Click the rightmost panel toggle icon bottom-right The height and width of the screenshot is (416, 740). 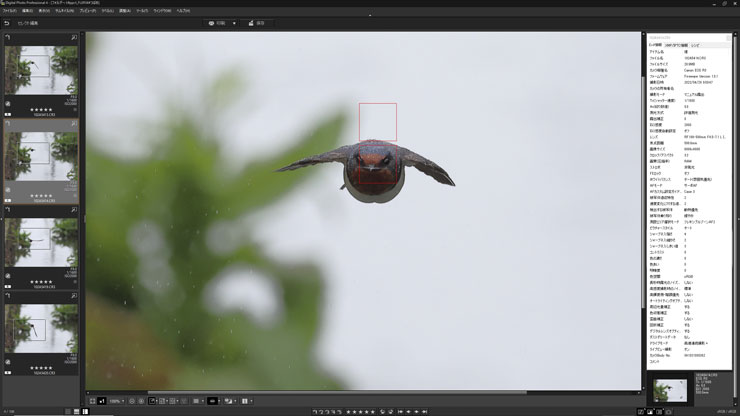coord(669,412)
